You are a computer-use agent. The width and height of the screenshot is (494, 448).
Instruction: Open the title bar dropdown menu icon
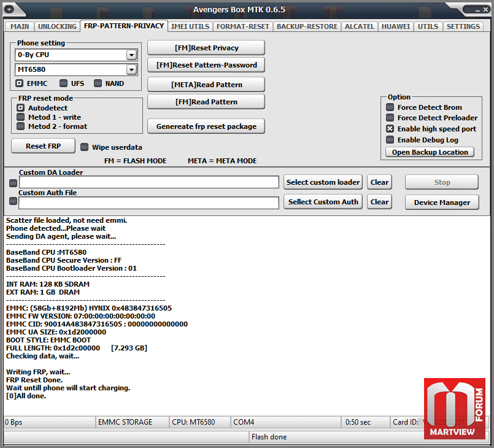click(x=9, y=9)
